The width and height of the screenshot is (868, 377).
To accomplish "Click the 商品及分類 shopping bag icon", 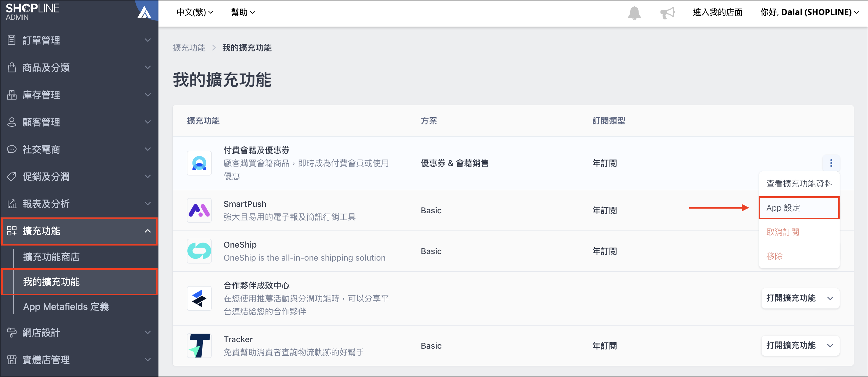I will click(x=12, y=67).
